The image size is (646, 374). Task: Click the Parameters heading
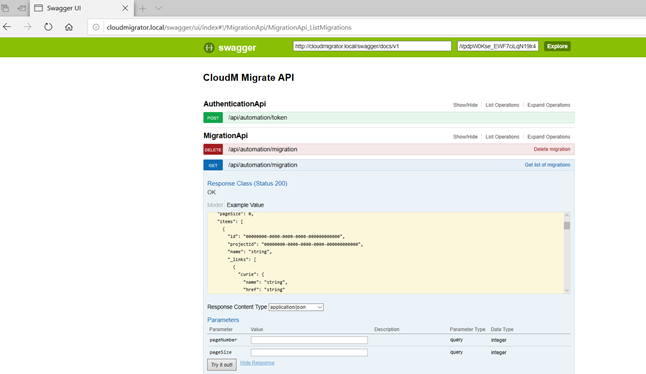click(x=223, y=320)
